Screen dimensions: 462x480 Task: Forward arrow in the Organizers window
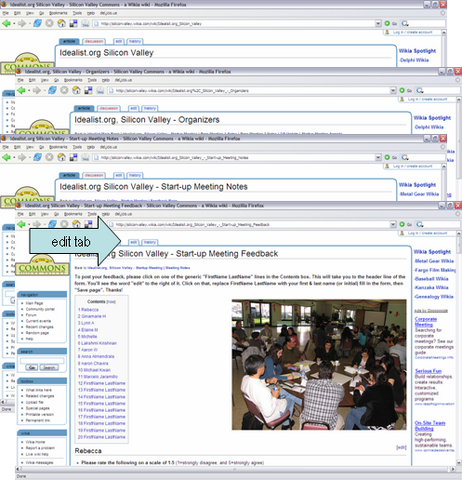click(x=37, y=90)
